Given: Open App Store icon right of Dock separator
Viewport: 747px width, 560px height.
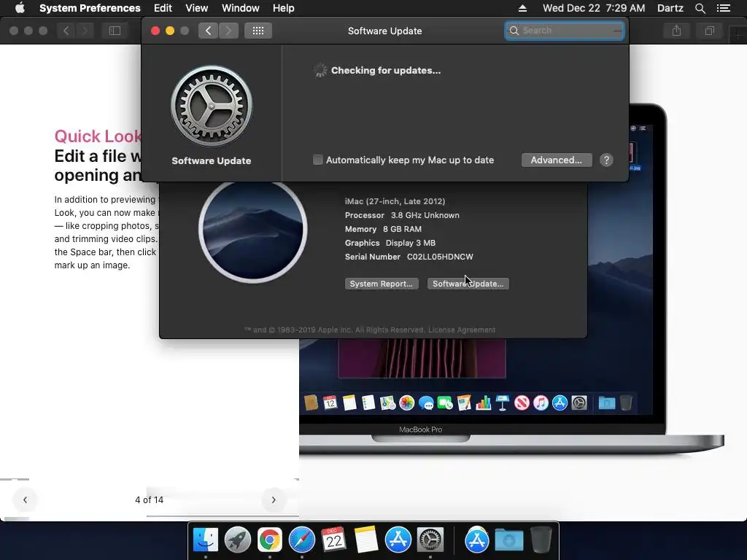Looking at the screenshot, I should [x=477, y=540].
